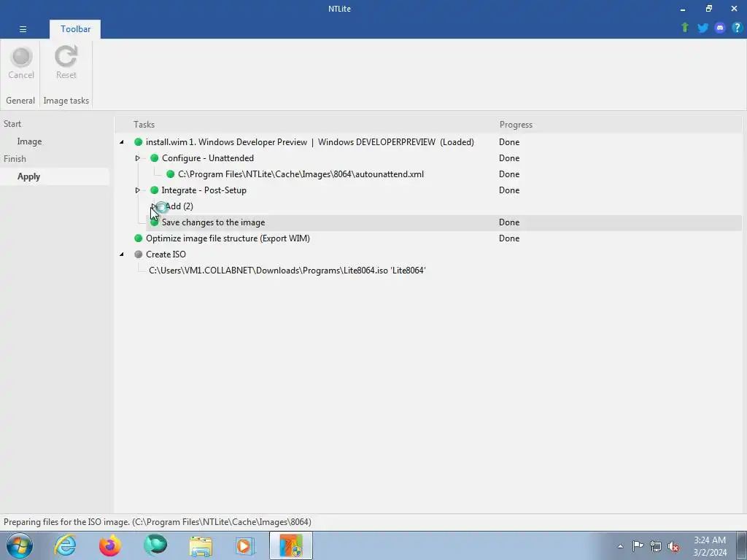Screen dimensions: 747x560
Task: Click Done progress of install.wim row
Action: point(509,142)
